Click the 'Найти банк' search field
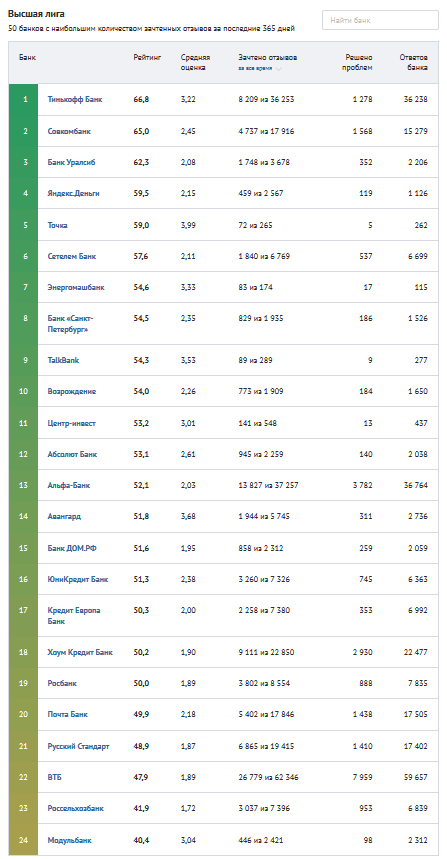This screenshot has height=859, width=447. pyautogui.click(x=380, y=20)
